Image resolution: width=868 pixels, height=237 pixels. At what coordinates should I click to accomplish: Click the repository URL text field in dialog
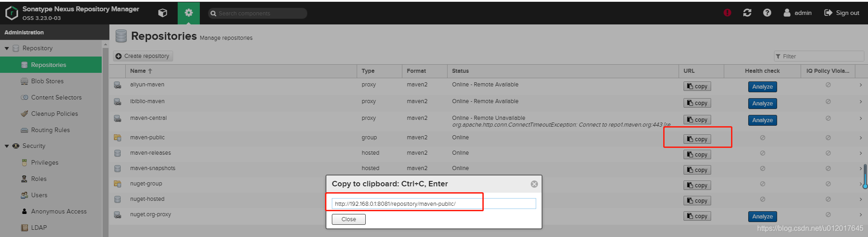[434, 204]
